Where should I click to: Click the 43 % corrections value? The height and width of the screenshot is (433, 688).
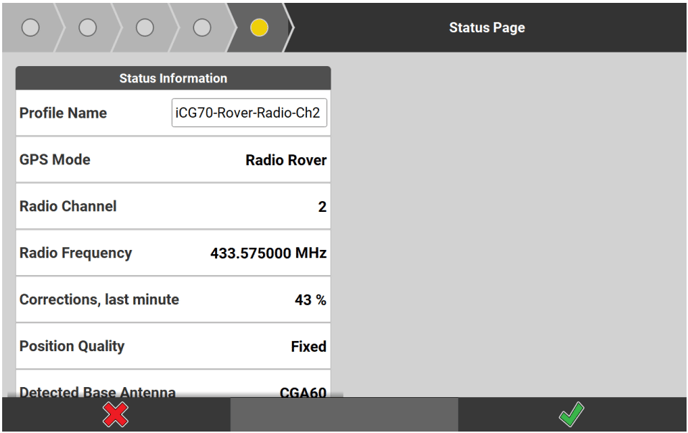(310, 300)
